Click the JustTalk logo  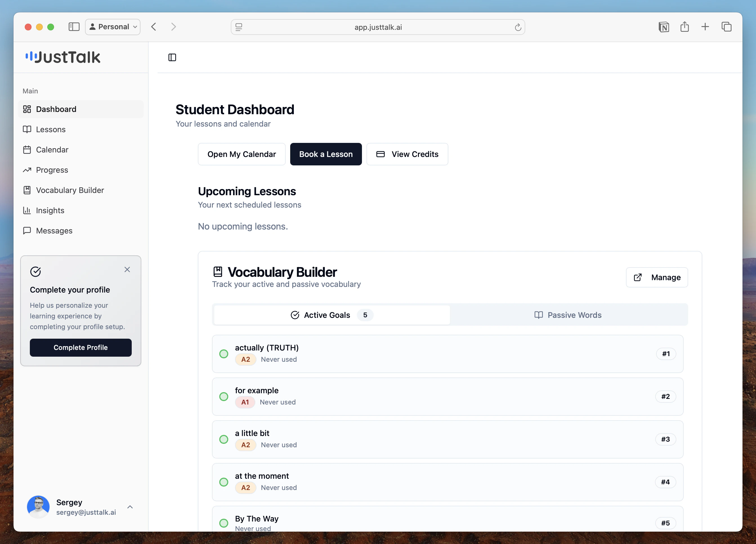(63, 57)
